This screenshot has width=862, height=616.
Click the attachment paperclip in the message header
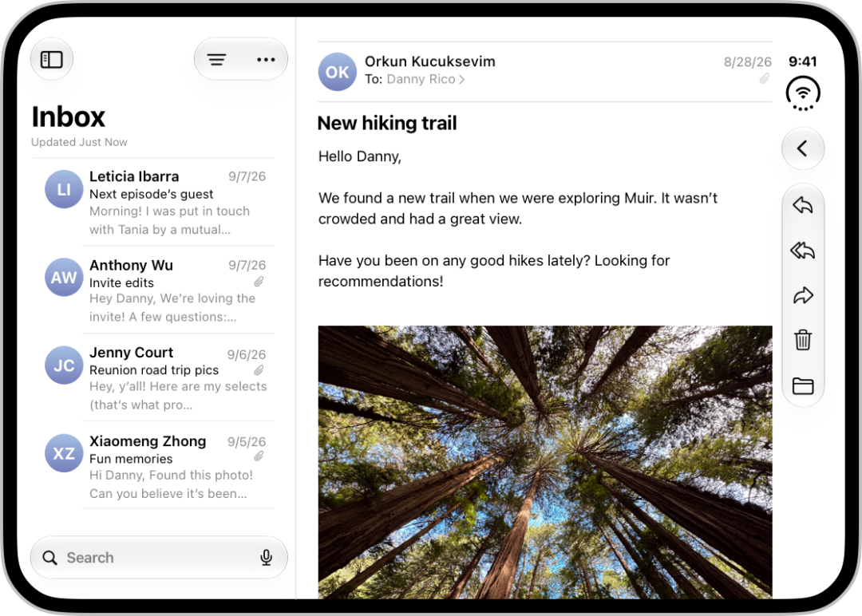click(764, 79)
